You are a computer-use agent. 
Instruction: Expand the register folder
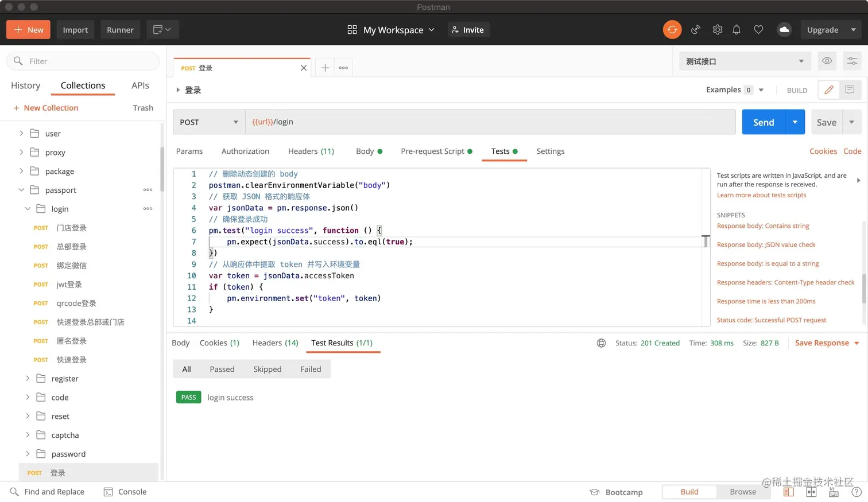tap(28, 379)
